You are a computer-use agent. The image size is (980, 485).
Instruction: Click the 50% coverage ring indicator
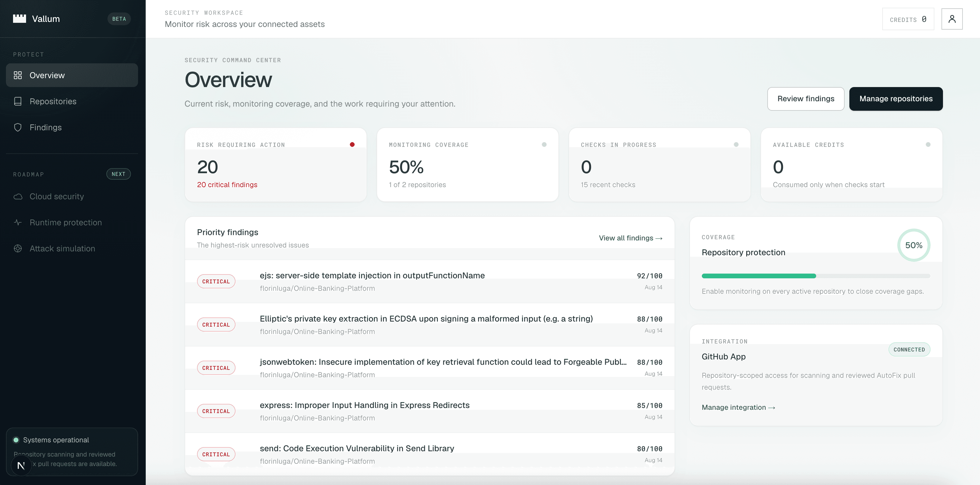[x=913, y=245]
